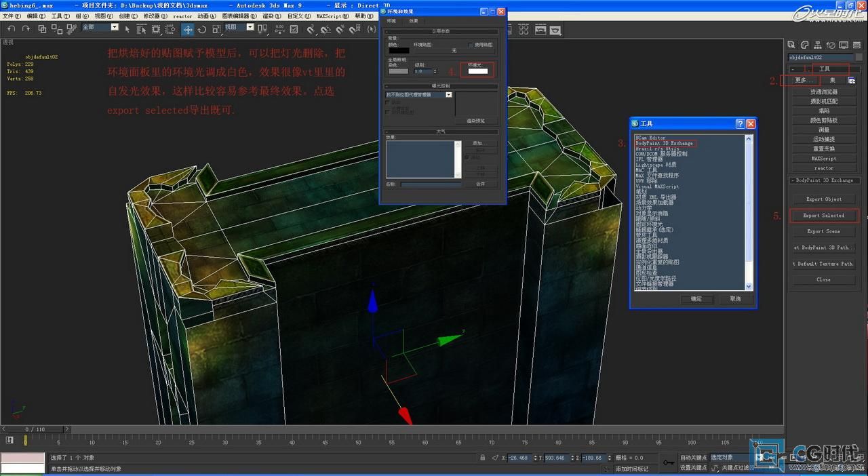Click the black background 颜色 swatch
This screenshot has width=868, height=476.
399,50
